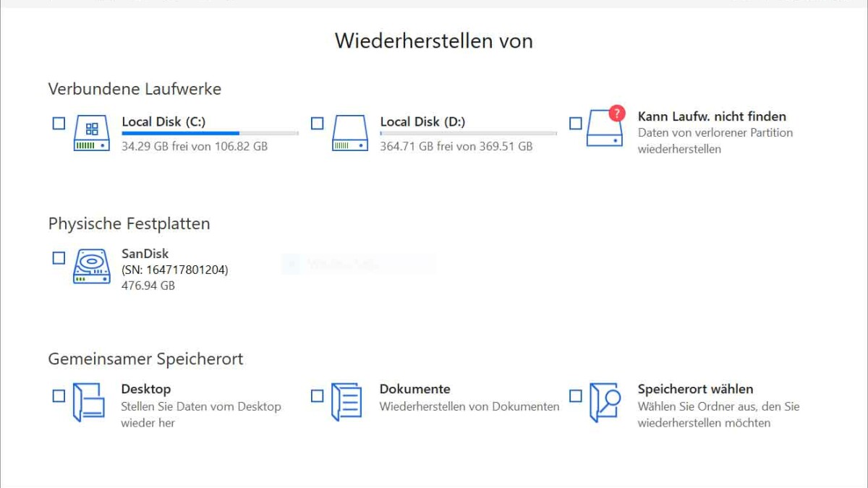
Task: Click the Local Disk (C:) Windows drive icon
Action: (x=92, y=133)
